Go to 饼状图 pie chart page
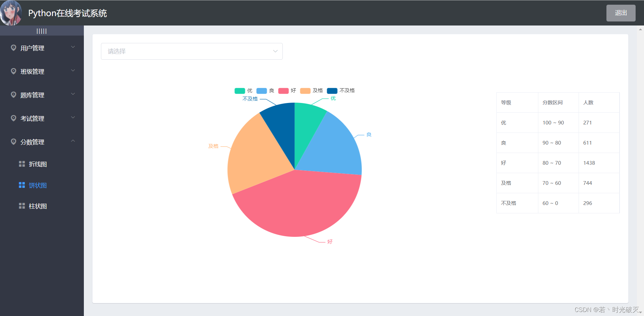Viewport: 644px width, 316px height. (42, 185)
